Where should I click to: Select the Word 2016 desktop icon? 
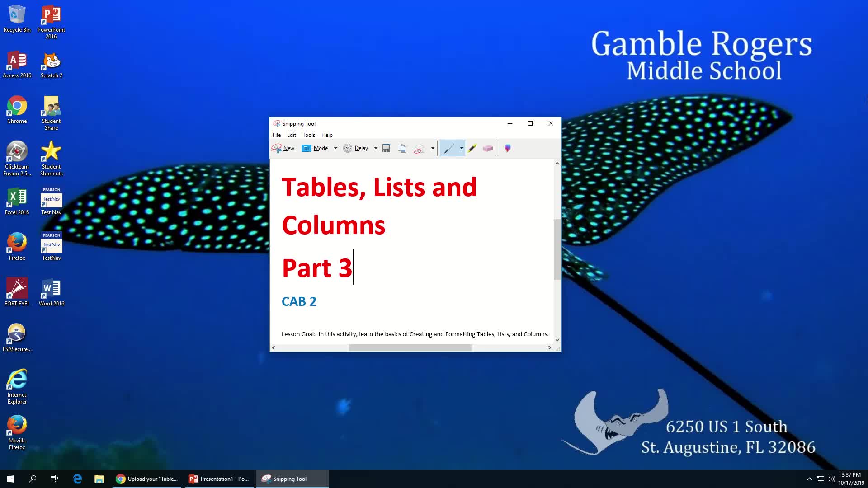[51, 292]
